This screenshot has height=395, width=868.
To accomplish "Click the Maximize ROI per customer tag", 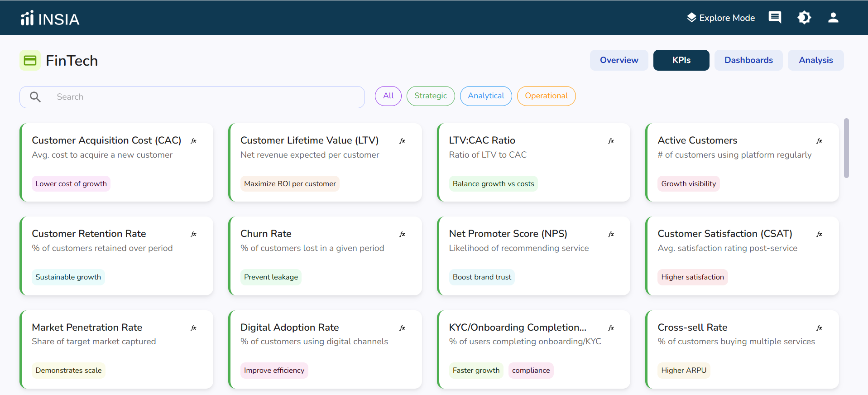I will pos(290,183).
